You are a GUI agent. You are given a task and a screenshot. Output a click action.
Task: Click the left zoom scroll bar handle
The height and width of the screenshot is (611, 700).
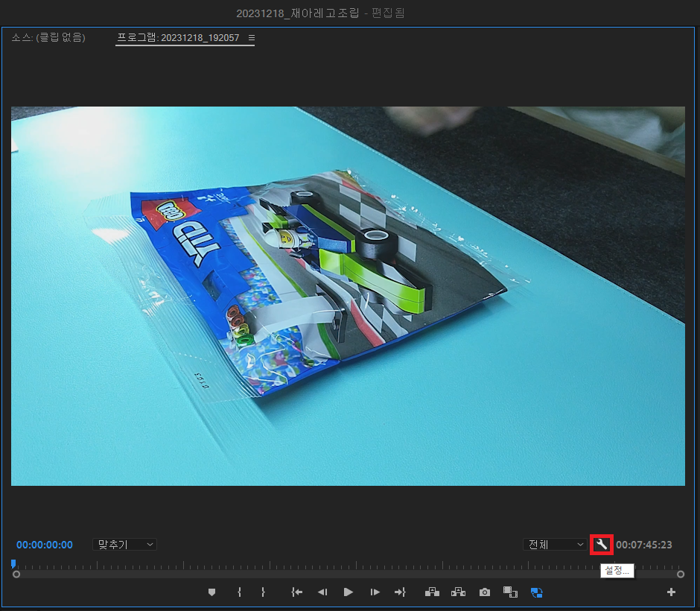16,574
